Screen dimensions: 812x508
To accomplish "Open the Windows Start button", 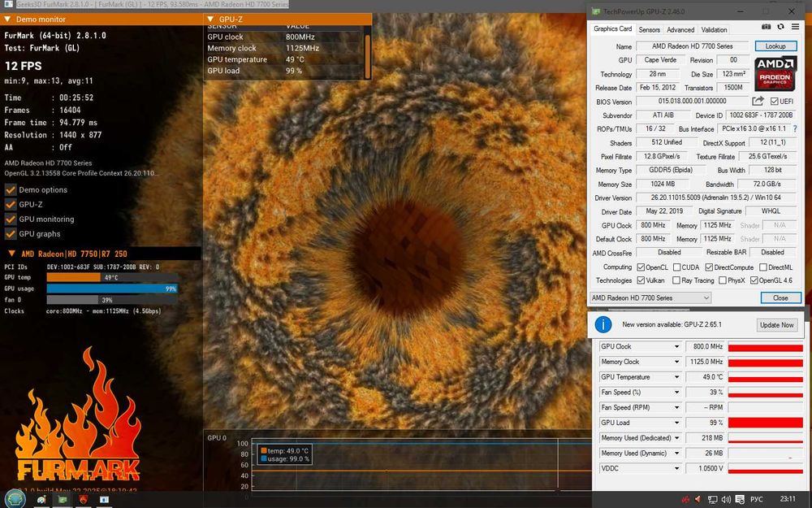I will point(15,498).
